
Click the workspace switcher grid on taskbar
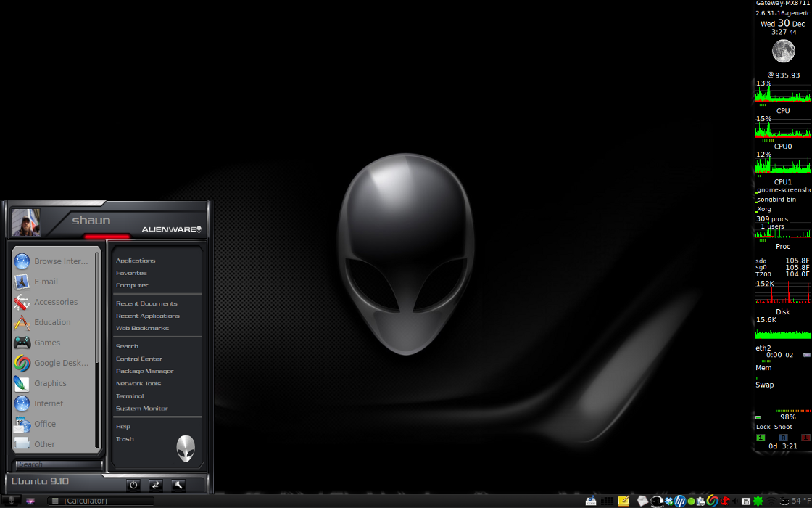(x=607, y=501)
